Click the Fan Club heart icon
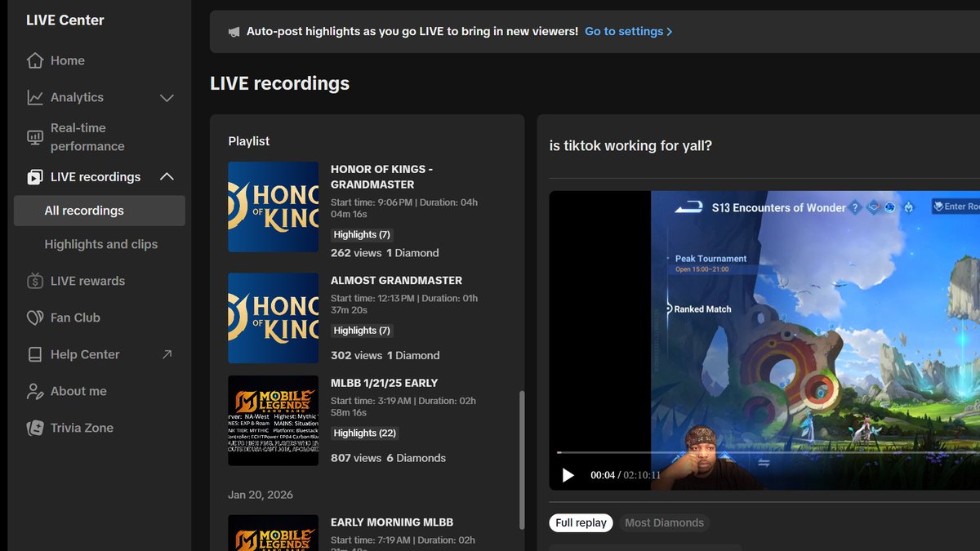 (x=34, y=318)
